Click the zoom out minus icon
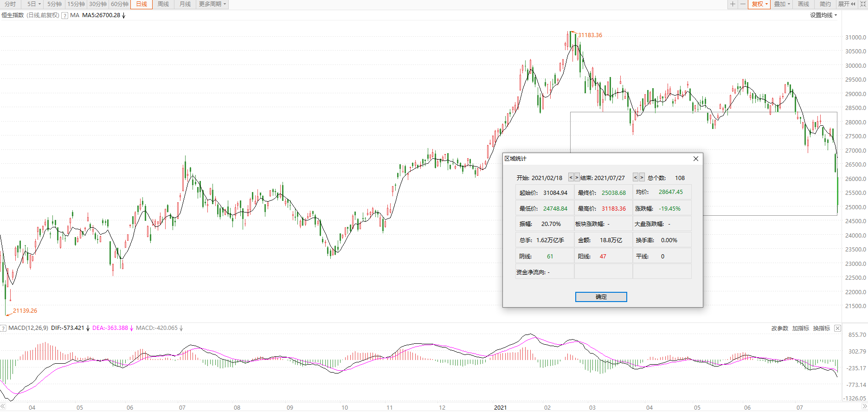This screenshot has height=412, width=868. coord(743,4)
